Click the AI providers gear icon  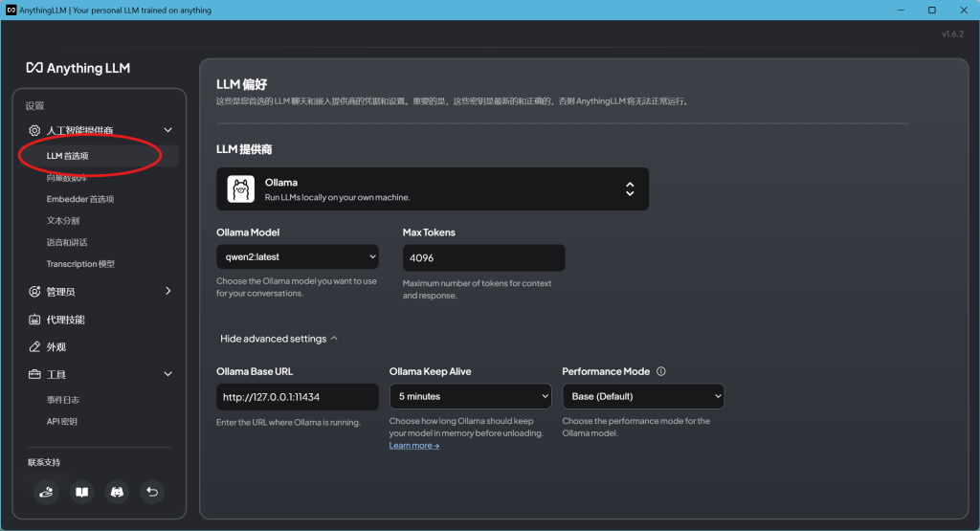(x=34, y=130)
